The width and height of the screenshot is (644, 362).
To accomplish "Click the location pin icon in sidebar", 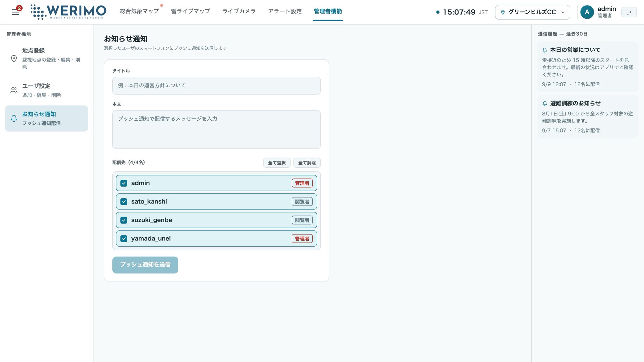I will [x=14, y=58].
